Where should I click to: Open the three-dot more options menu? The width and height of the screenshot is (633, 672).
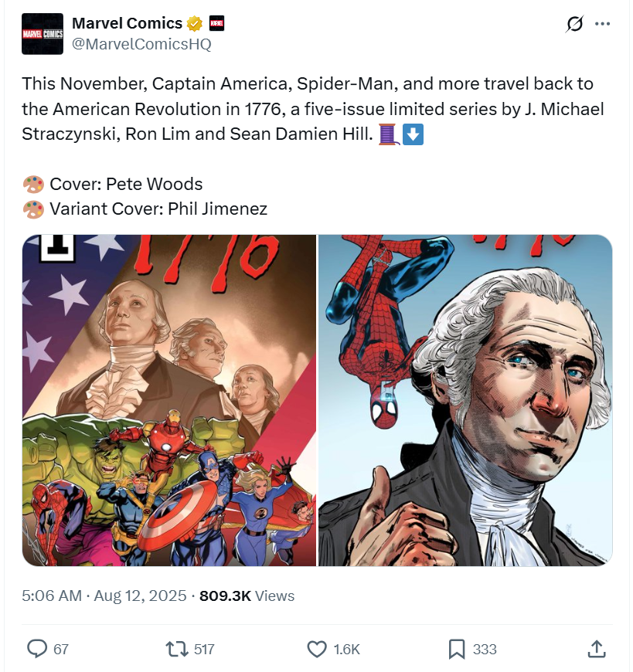pyautogui.click(x=603, y=24)
